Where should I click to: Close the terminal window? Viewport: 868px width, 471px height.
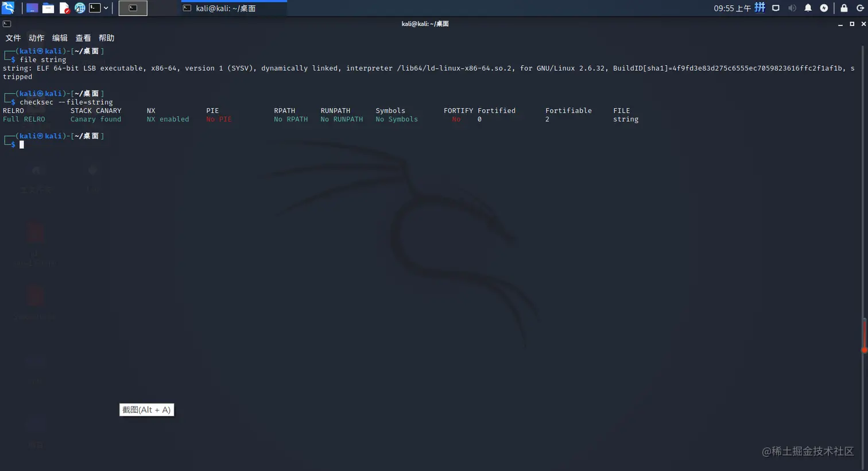(863, 24)
